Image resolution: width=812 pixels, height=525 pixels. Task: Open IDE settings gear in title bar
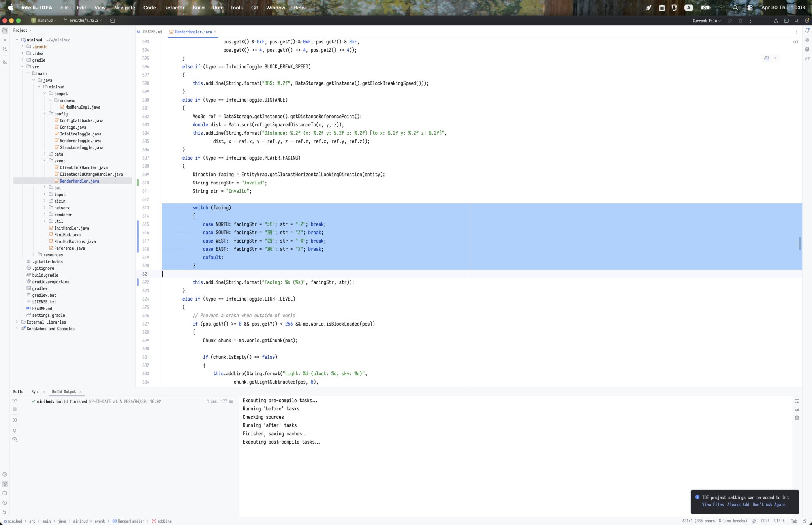(807, 21)
